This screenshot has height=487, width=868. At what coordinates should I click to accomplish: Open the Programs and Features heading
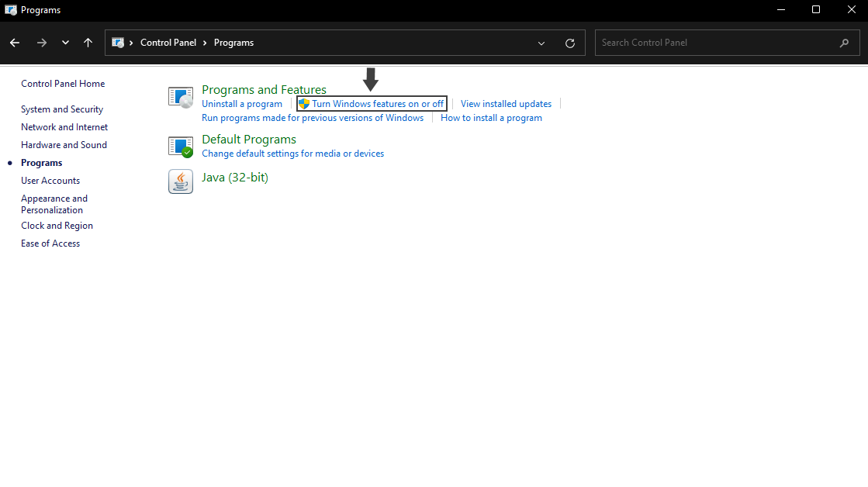(x=264, y=90)
